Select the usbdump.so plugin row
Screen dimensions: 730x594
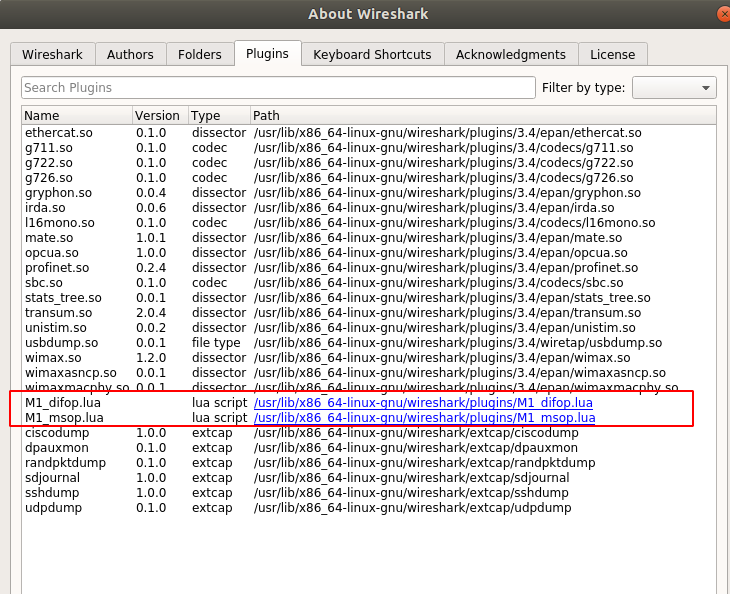pos(369,343)
